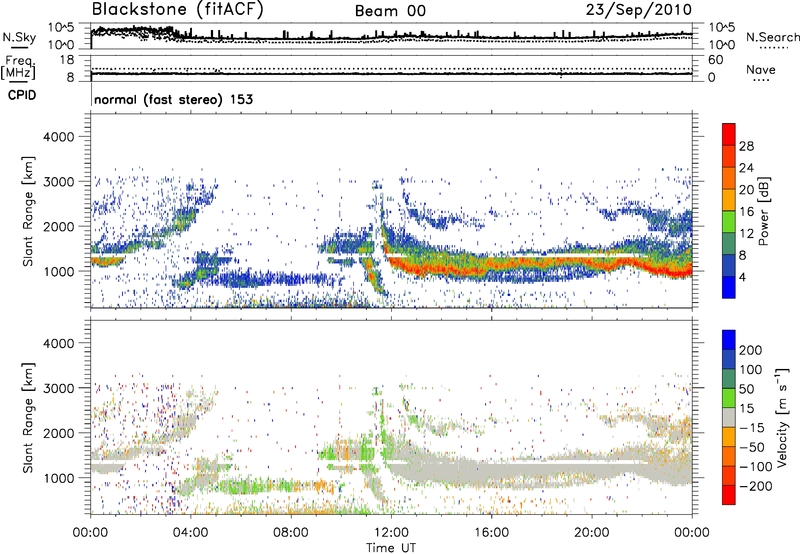Click the 'Velocity [m s-1]' color bar label

click(783, 417)
